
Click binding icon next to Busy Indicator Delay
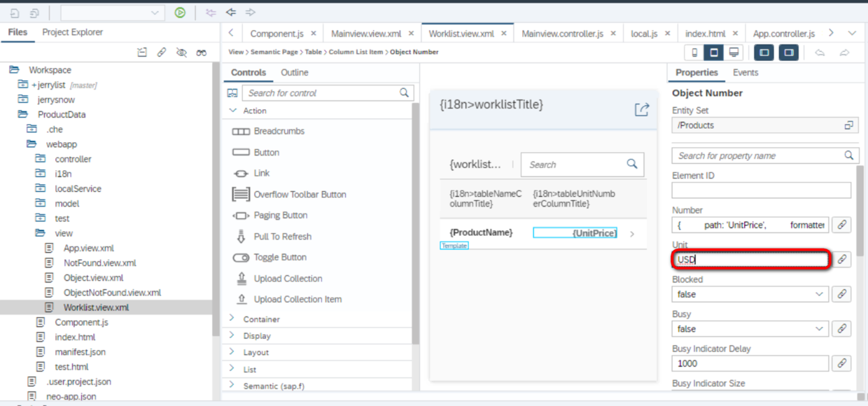(x=842, y=363)
